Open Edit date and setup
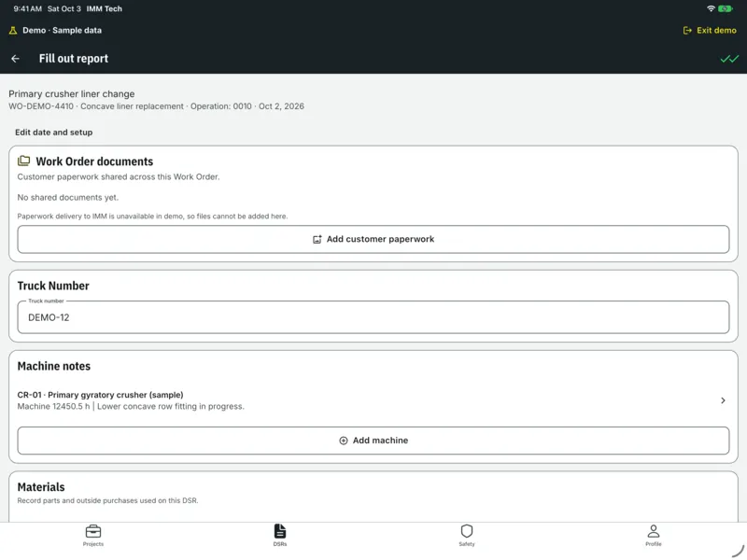The image size is (747, 560). point(54,133)
